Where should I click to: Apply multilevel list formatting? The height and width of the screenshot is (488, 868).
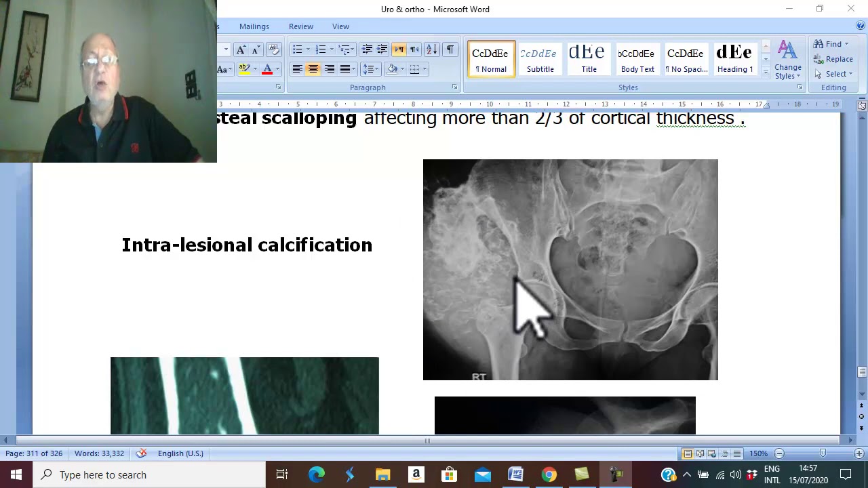point(344,49)
